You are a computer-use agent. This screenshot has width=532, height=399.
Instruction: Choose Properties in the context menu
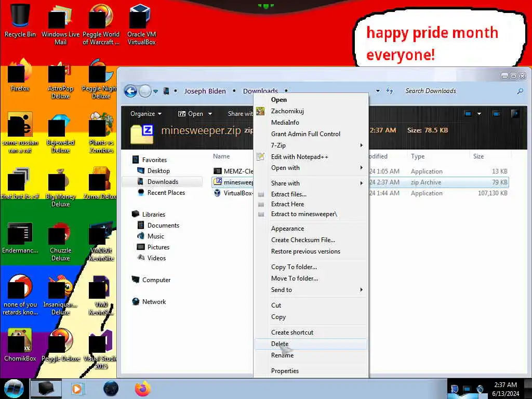click(x=311, y=371)
